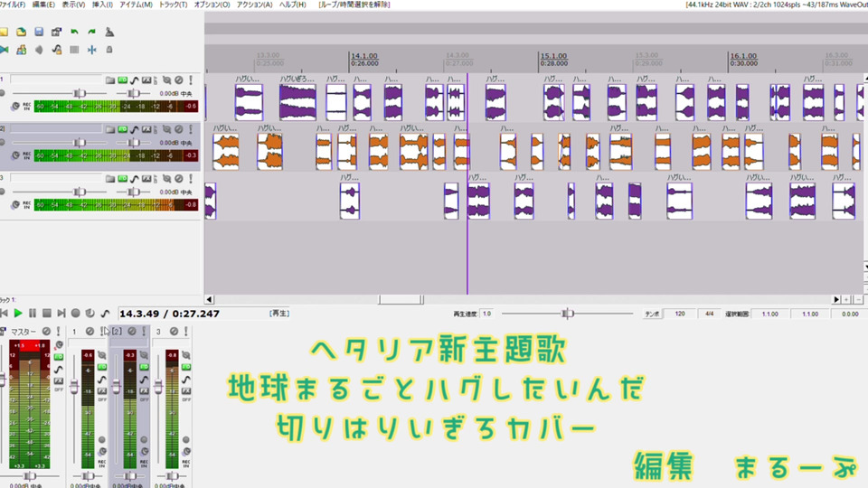Click track 1 folder icon
This screenshot has height=488, width=868.
[110, 80]
